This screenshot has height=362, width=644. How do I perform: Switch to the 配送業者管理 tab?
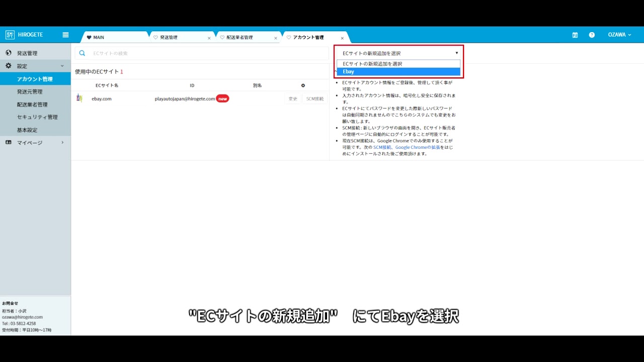click(x=248, y=37)
